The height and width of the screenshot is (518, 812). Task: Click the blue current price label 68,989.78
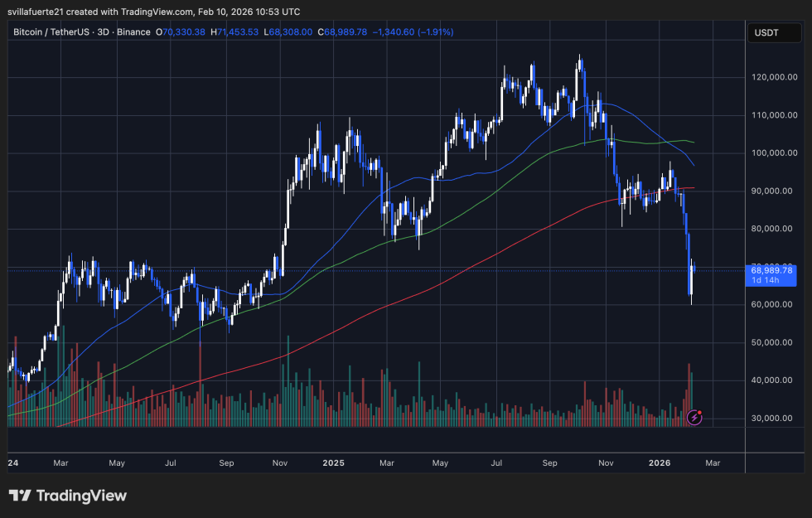[772, 269]
